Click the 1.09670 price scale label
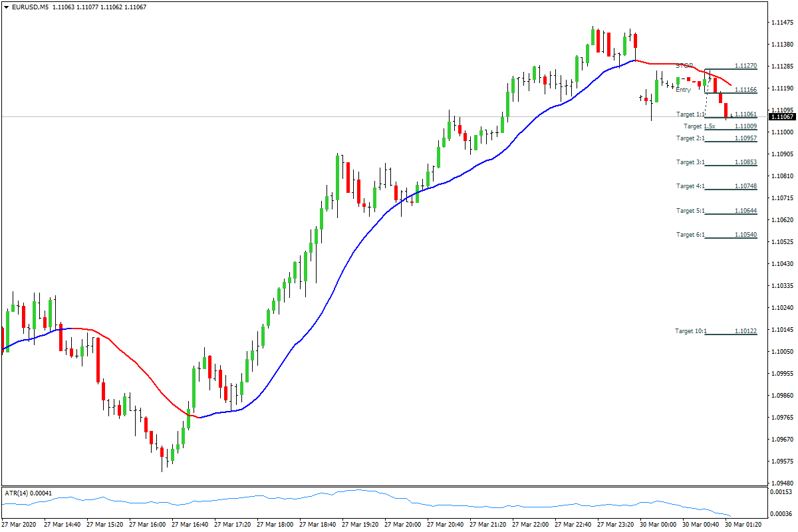The image size is (798, 532). coord(782,440)
